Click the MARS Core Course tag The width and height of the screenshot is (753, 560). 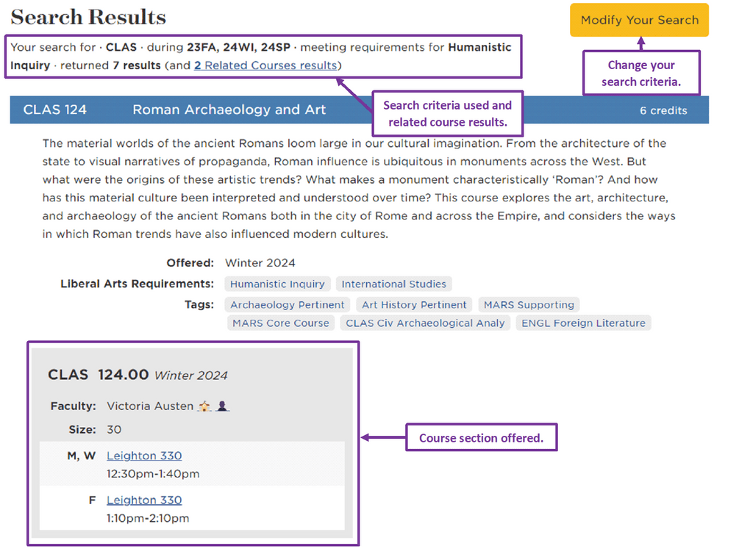click(280, 323)
